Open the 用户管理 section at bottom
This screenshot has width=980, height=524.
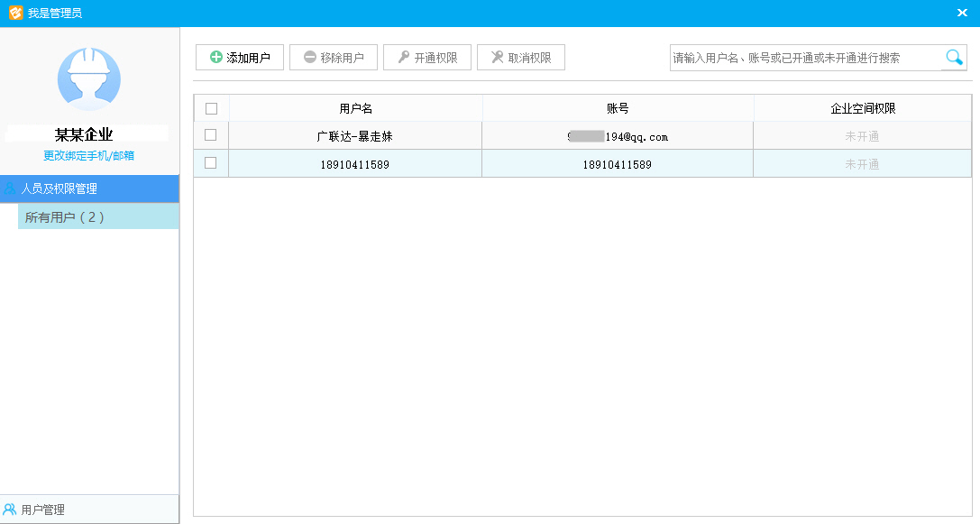89,510
